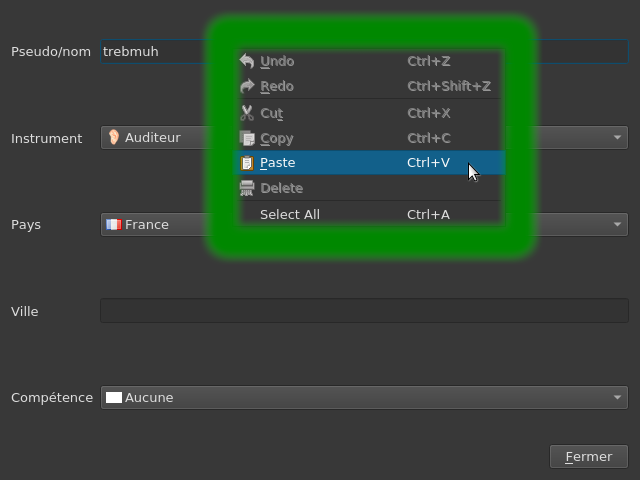Click the Copy pages icon
This screenshot has width=640, height=480.
click(x=247, y=138)
